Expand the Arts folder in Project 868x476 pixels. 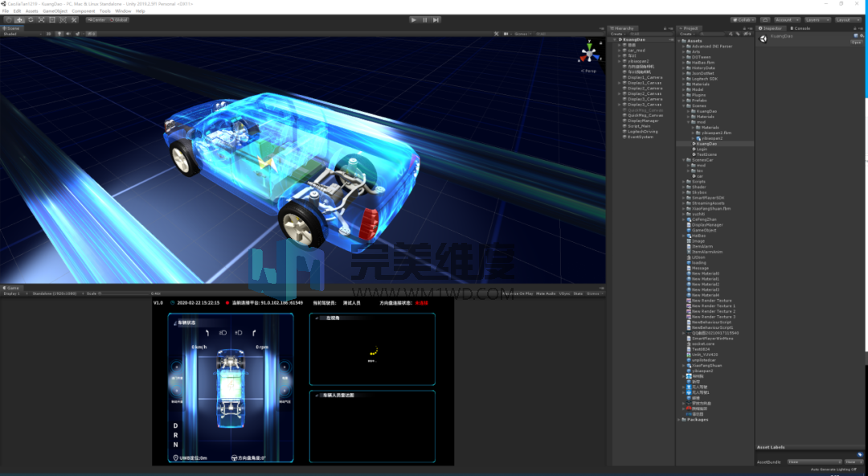coord(684,51)
